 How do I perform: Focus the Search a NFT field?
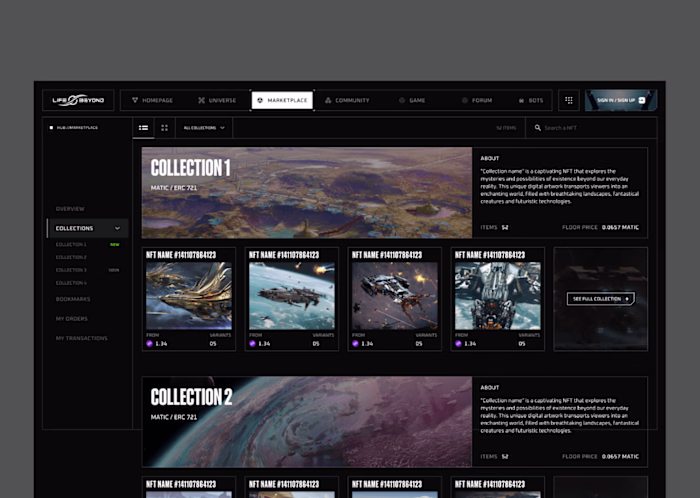click(591, 128)
